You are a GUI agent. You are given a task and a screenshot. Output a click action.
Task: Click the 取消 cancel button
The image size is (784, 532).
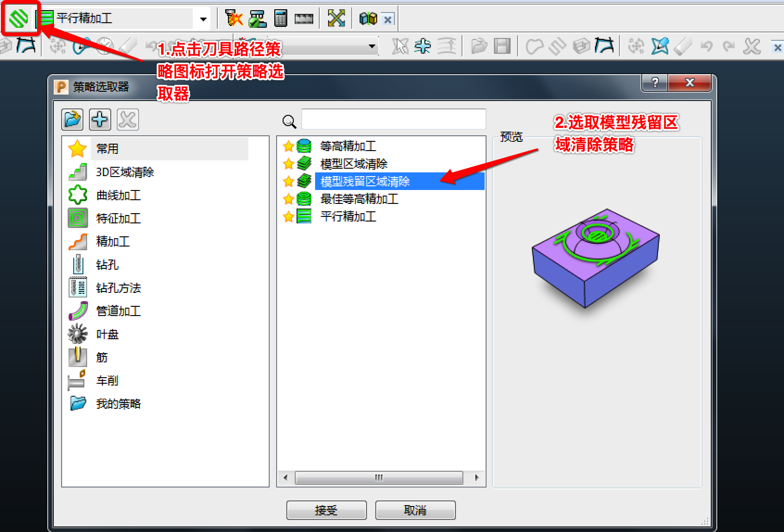pyautogui.click(x=415, y=510)
